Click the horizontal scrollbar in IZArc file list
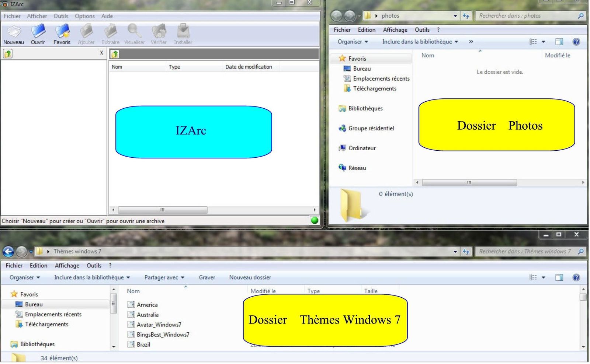The image size is (590, 364). (162, 210)
